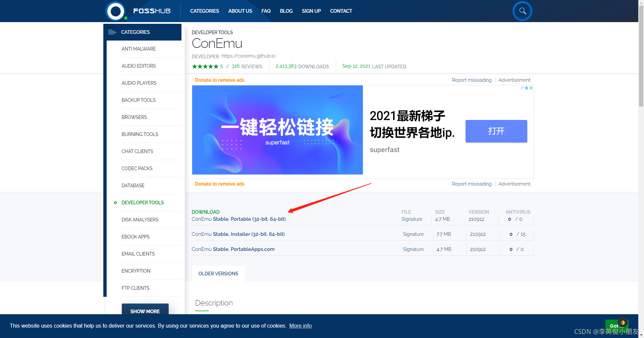Screen dimensions: 644x338
Task: Click bottom 'Donate to remove ads' link
Action: click(220, 184)
